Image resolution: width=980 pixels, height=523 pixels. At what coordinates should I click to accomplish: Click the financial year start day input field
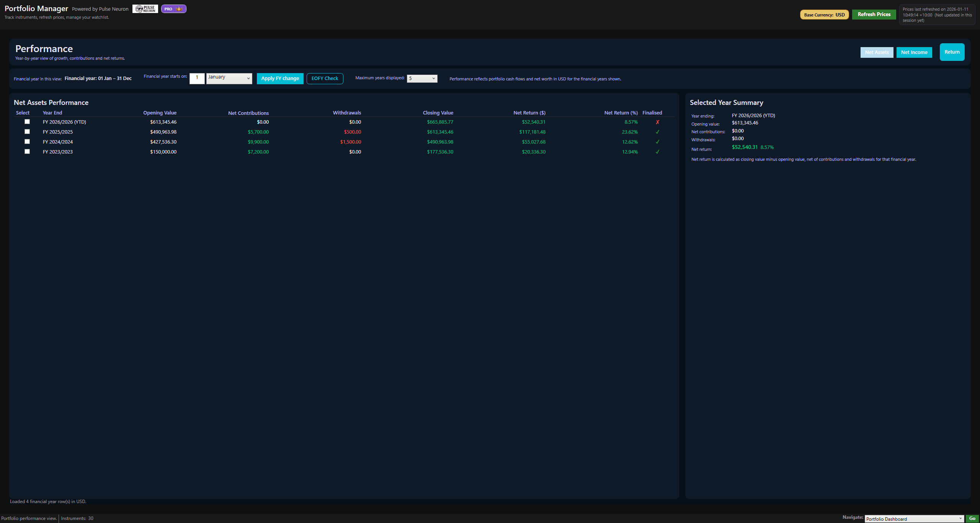click(197, 78)
